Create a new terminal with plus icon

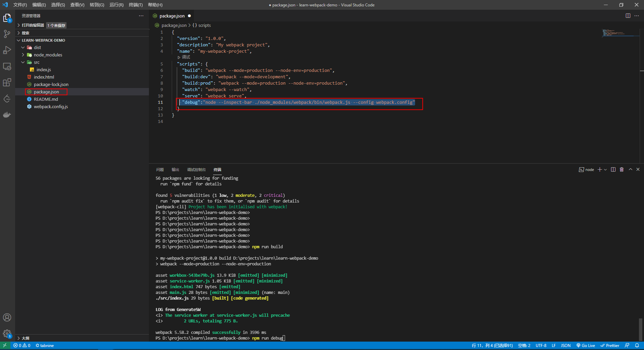tap(600, 170)
